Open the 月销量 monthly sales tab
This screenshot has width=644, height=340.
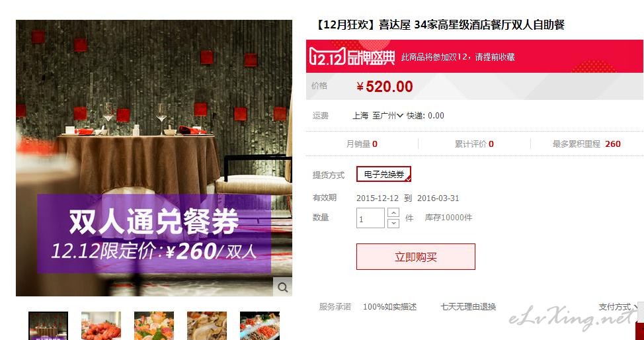pos(362,144)
